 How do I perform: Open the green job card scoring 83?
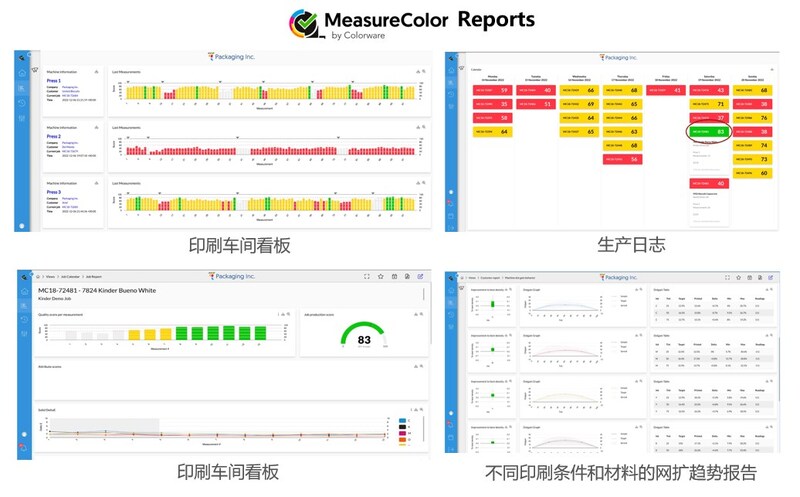click(x=709, y=132)
